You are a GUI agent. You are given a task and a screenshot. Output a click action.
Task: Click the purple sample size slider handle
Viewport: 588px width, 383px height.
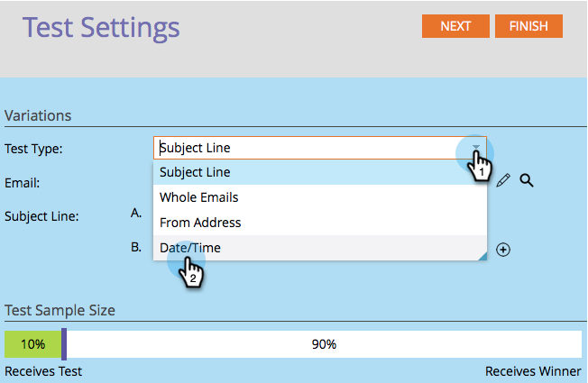[x=63, y=344]
